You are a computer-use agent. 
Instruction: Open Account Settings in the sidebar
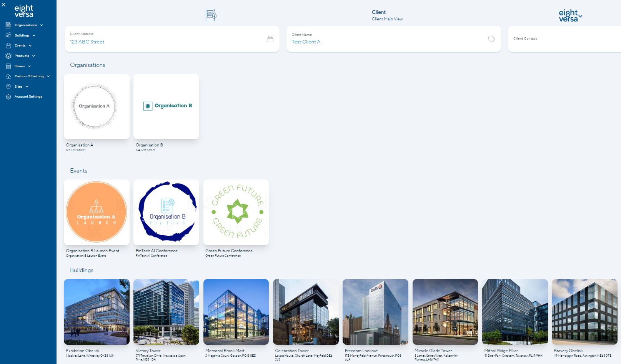(x=28, y=97)
